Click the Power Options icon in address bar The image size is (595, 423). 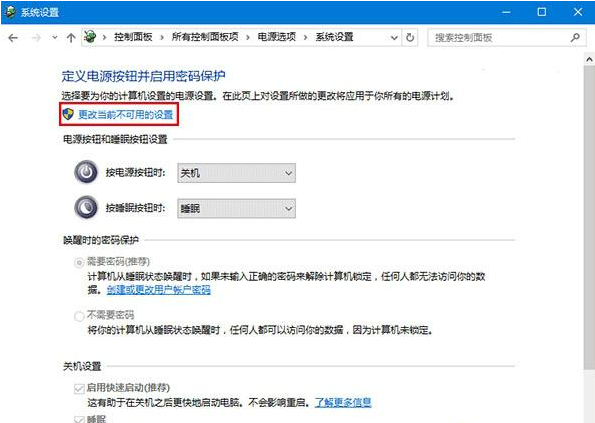click(90, 37)
